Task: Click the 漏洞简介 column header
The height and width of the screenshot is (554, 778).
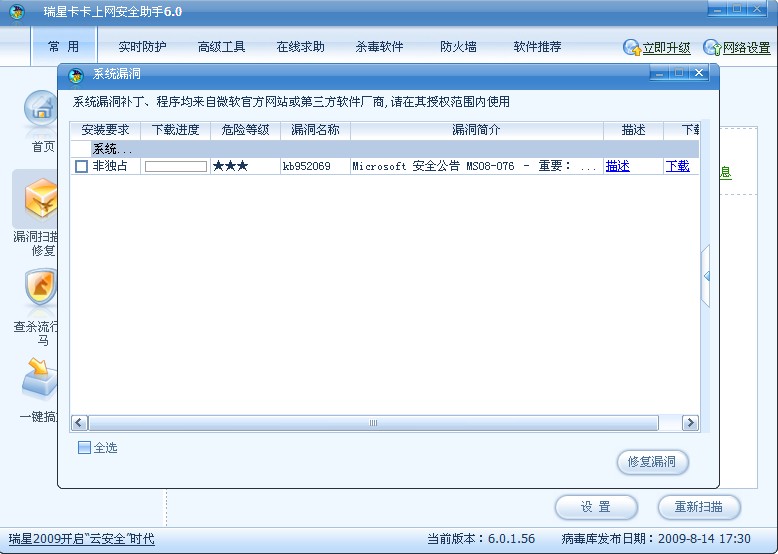Action: click(x=477, y=130)
